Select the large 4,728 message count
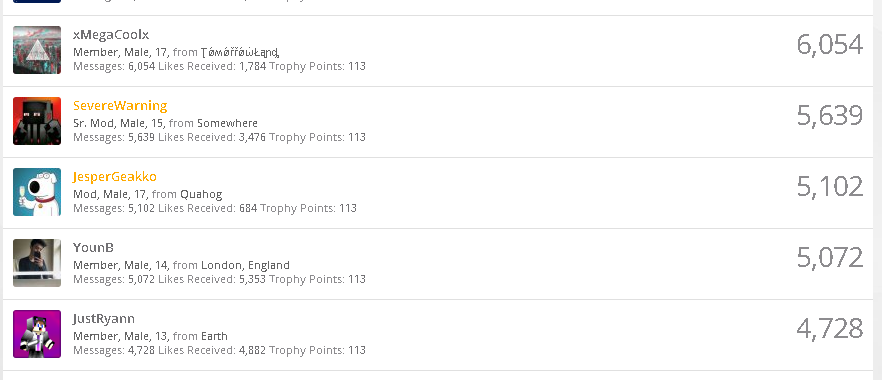 [830, 329]
